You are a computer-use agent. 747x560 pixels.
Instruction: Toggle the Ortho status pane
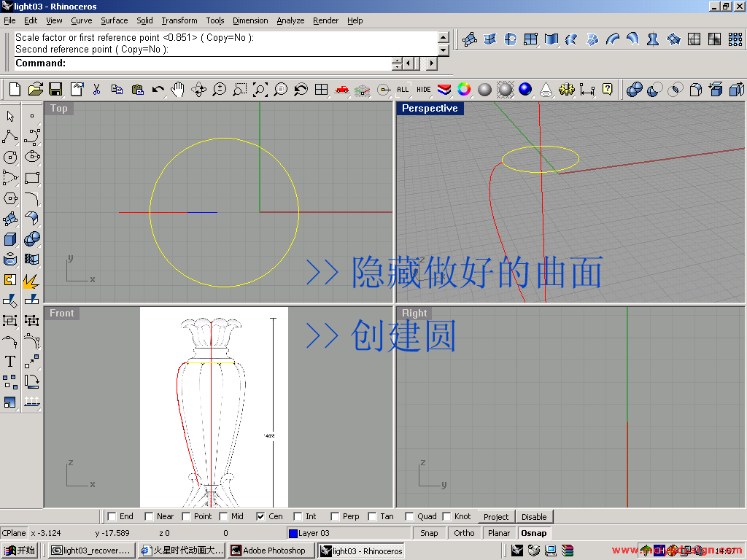tap(464, 533)
